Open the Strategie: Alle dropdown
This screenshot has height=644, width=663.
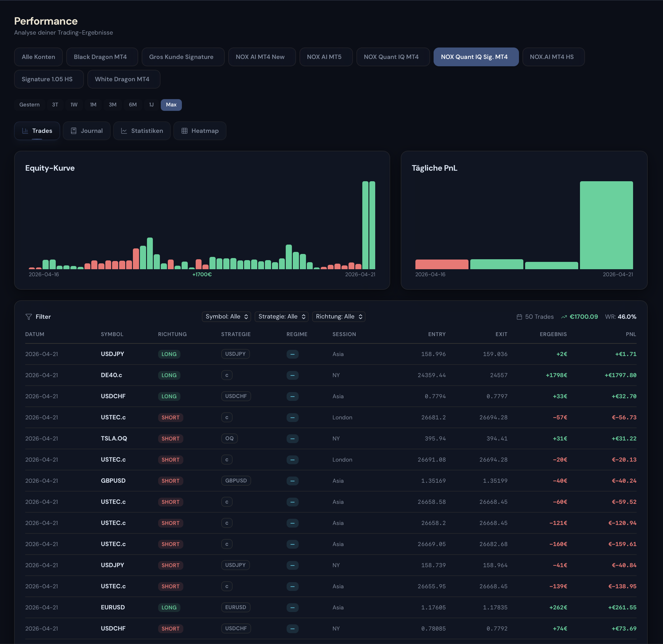click(281, 317)
